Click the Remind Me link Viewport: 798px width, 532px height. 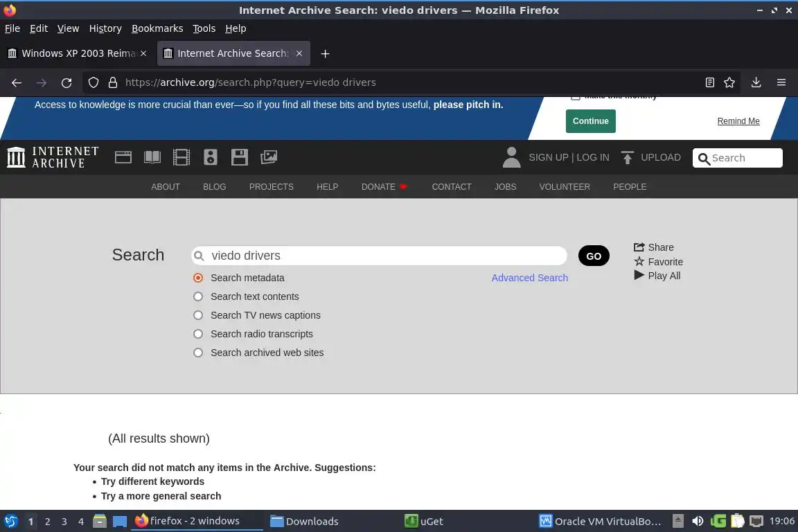click(738, 121)
